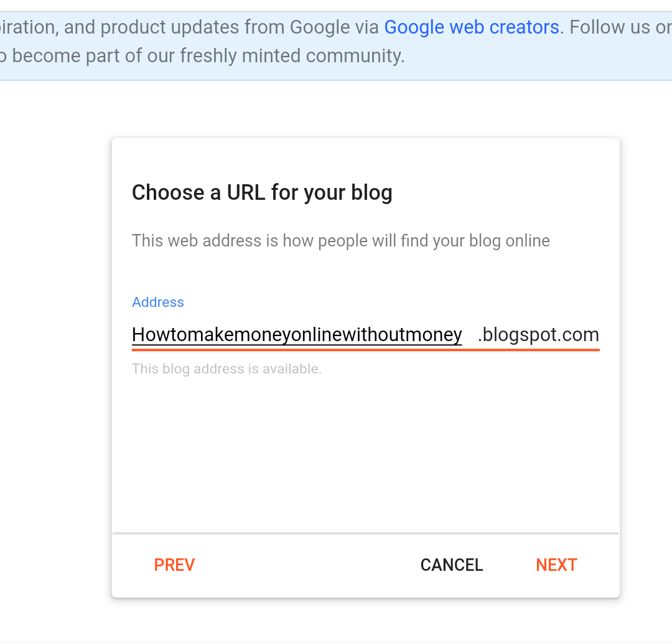Proceed with the NEXT button

(x=556, y=565)
